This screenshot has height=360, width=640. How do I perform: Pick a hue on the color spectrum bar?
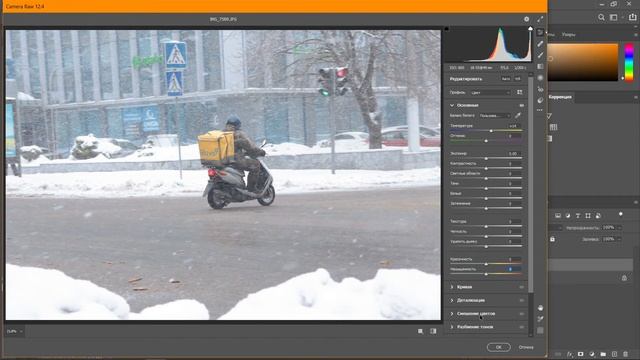[x=629, y=62]
